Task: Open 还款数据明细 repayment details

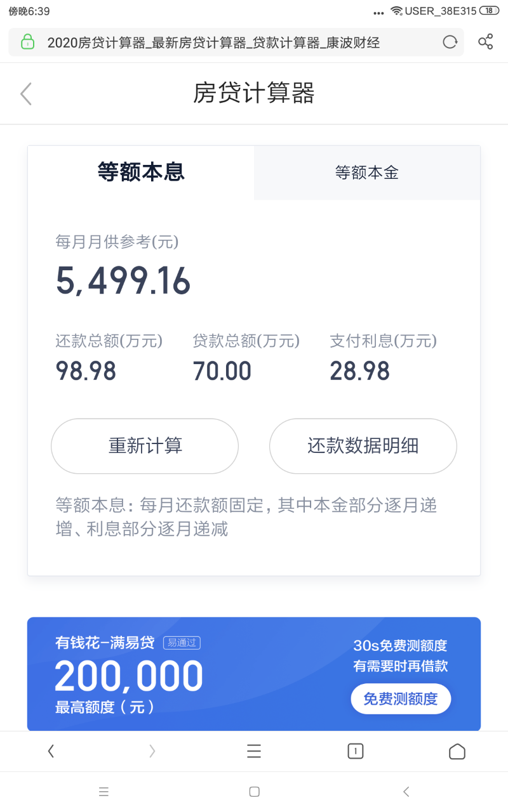Action: 363,446
